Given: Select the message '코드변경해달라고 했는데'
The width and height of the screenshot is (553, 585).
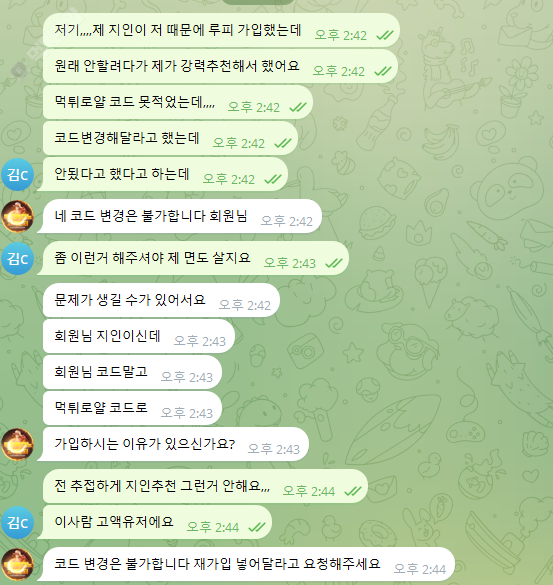Looking at the screenshot, I should coord(170,138).
